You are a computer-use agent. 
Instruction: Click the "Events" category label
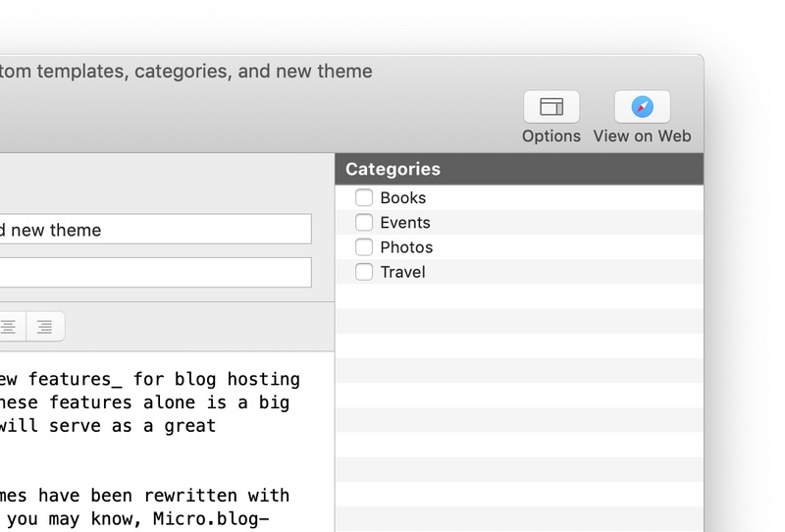pos(405,223)
